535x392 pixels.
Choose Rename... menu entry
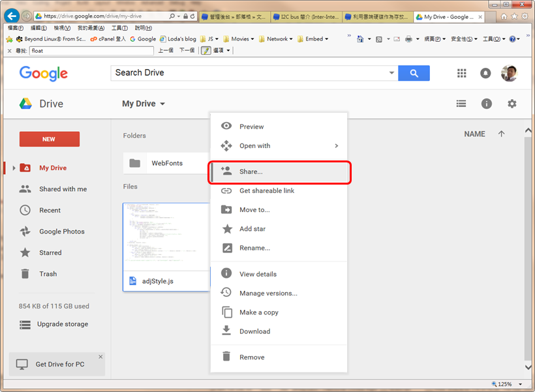(279, 248)
